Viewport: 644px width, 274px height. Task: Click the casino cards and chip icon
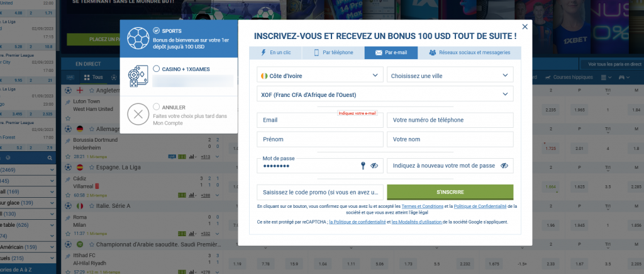point(138,76)
